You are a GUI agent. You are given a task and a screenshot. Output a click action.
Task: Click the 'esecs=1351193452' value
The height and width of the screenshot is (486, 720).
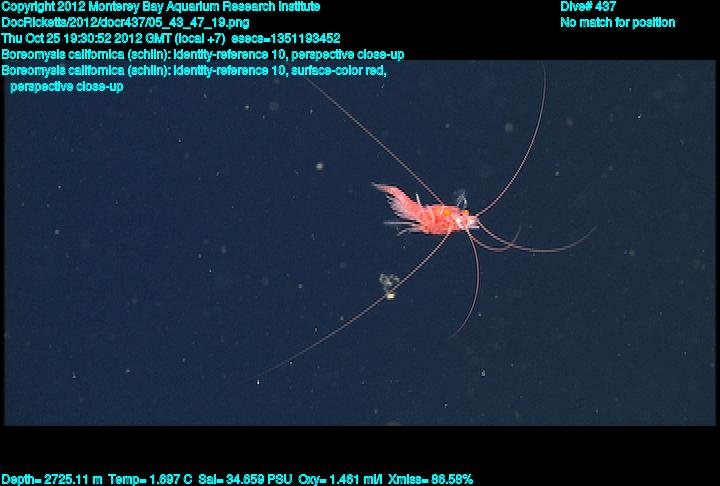pyautogui.click(x=286, y=38)
